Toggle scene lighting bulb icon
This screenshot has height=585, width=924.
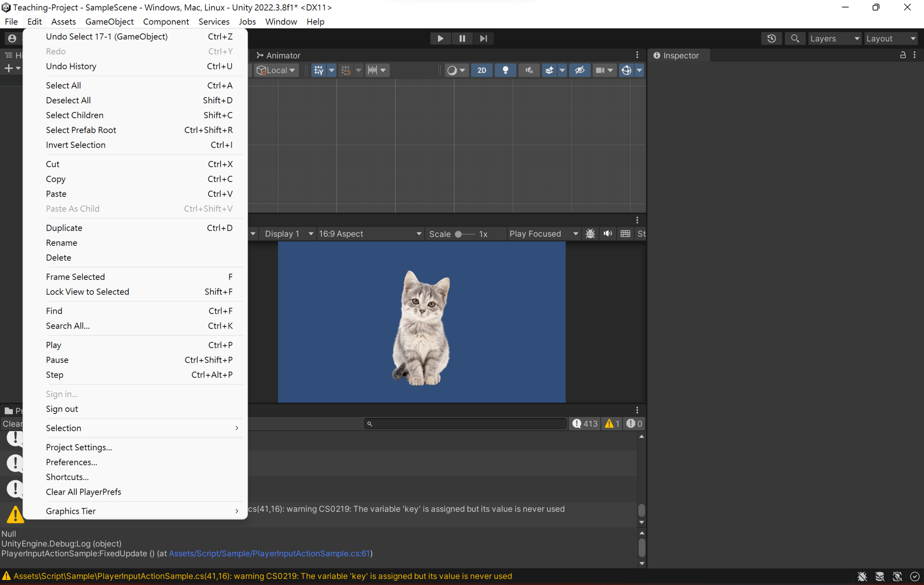[x=505, y=70]
